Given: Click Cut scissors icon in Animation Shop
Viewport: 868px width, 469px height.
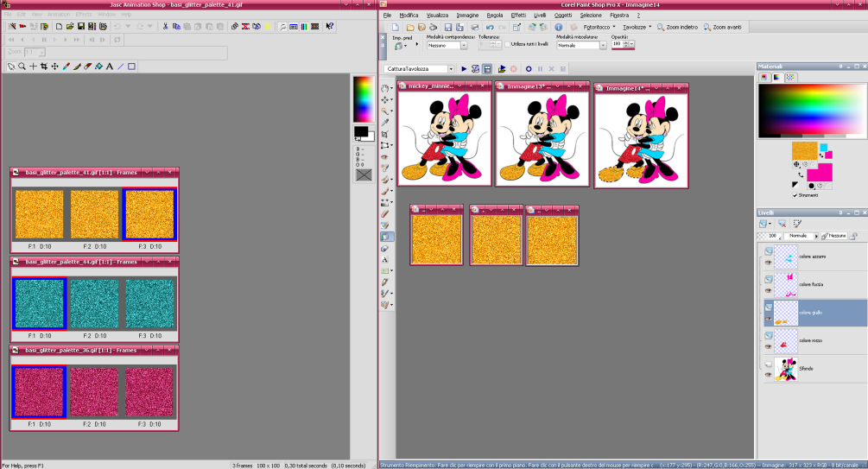Looking at the screenshot, I should [x=165, y=26].
